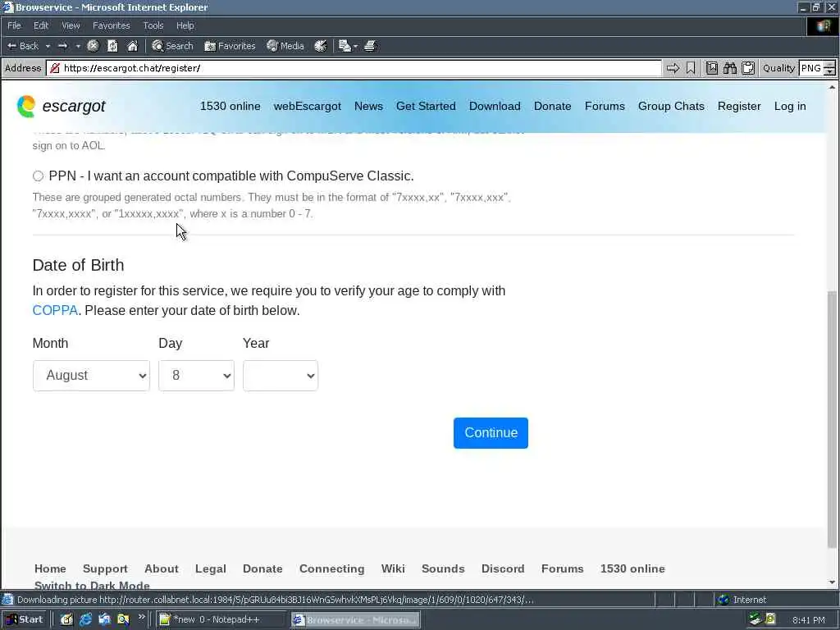Open the footer Discord link
The width and height of the screenshot is (840, 630).
(503, 569)
